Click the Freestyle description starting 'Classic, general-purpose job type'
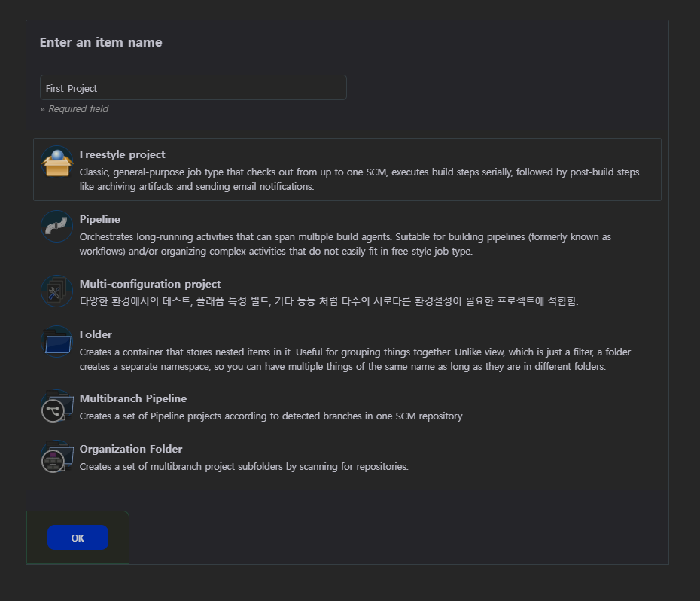The height and width of the screenshot is (601, 700). [x=359, y=179]
